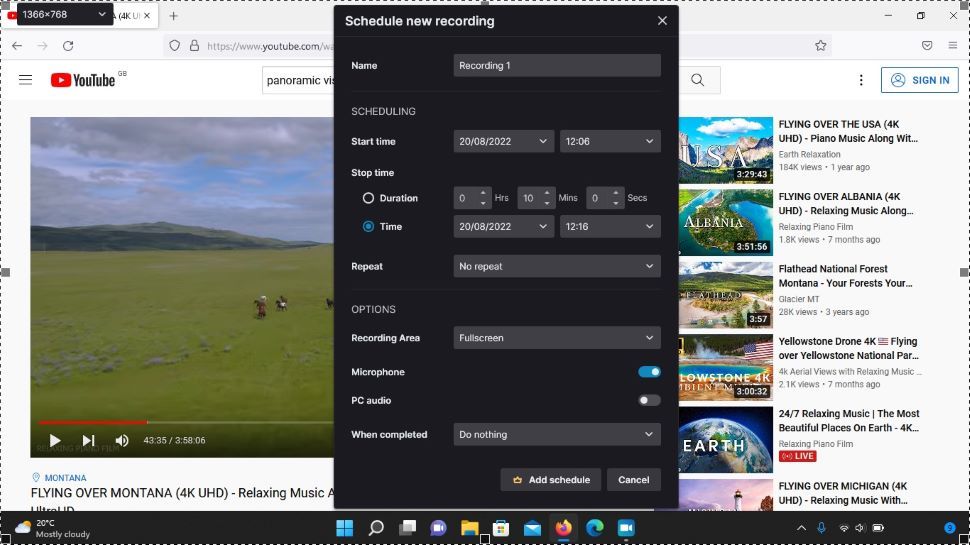
Task: Open the resolution 1366×768 dropdown
Action: click(x=64, y=14)
